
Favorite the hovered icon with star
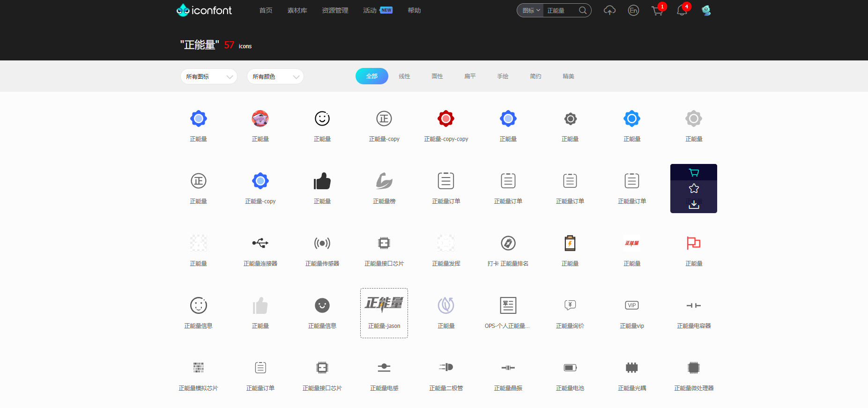(x=694, y=188)
